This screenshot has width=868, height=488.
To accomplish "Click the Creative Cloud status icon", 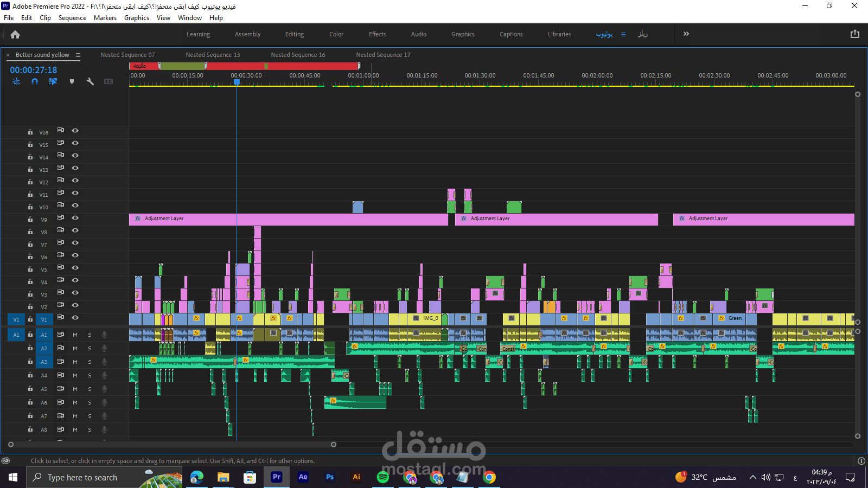I will (x=6, y=461).
